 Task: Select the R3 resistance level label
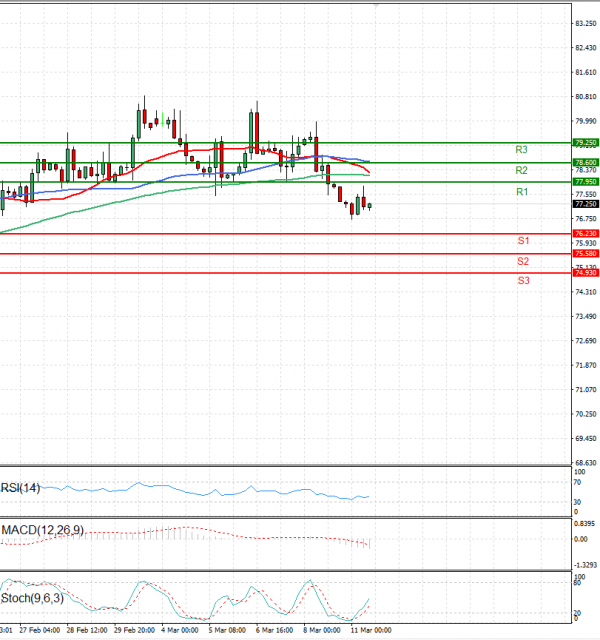pyautogui.click(x=521, y=150)
